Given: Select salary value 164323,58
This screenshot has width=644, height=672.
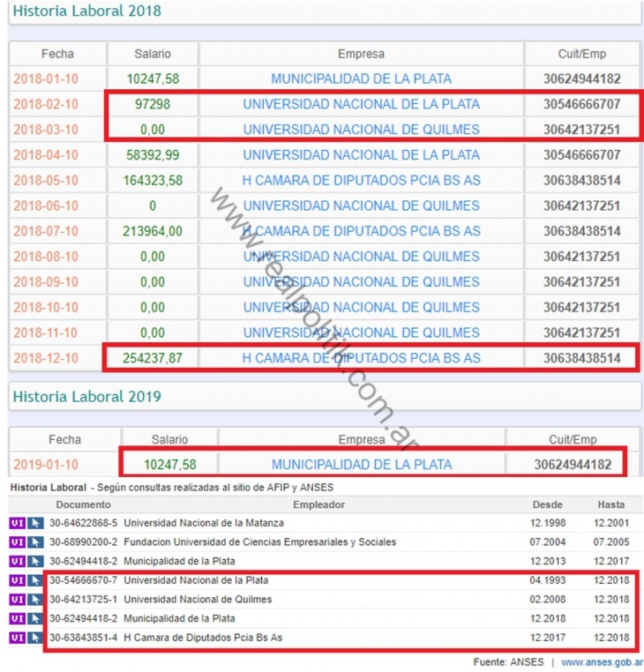Looking at the screenshot, I should tap(153, 181).
